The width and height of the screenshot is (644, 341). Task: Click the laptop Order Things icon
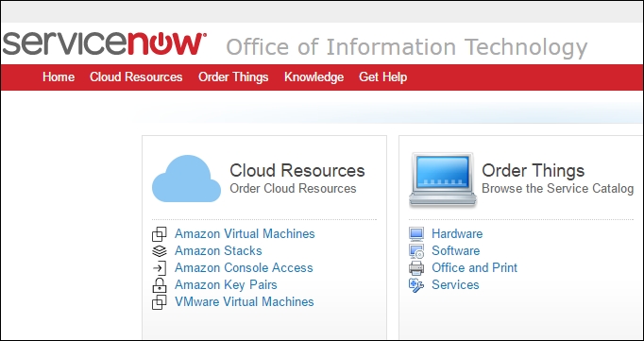pos(442,179)
